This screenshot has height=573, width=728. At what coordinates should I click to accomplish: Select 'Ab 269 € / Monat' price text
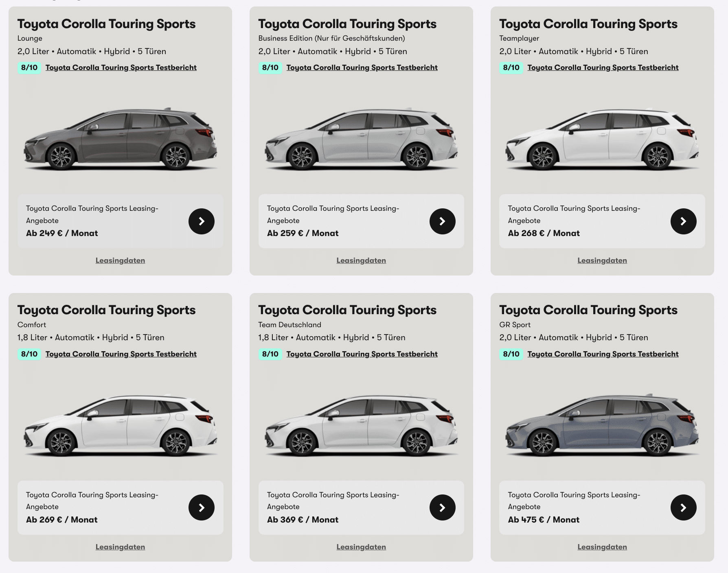tap(62, 520)
